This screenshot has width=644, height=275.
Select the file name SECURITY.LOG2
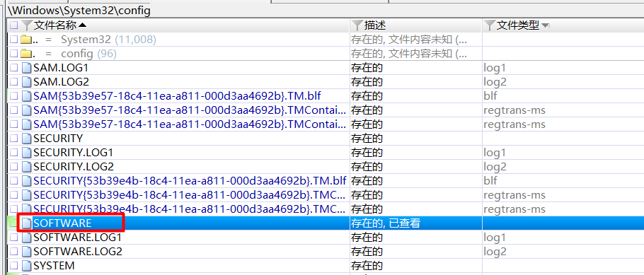pos(74,167)
